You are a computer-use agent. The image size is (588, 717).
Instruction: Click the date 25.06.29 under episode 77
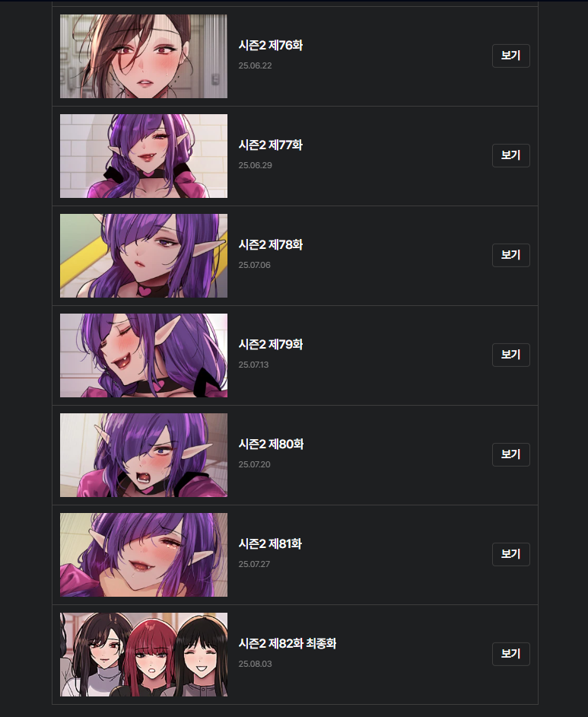[x=255, y=165]
